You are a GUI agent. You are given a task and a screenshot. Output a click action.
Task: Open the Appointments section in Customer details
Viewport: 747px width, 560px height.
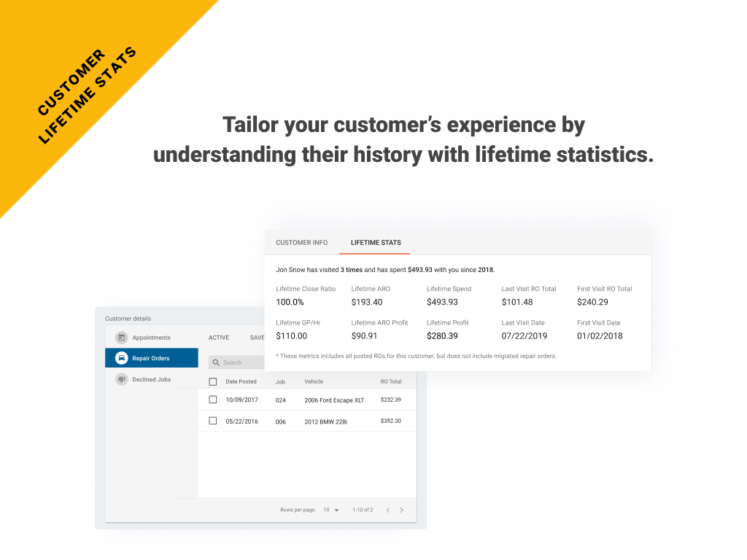[x=150, y=337]
